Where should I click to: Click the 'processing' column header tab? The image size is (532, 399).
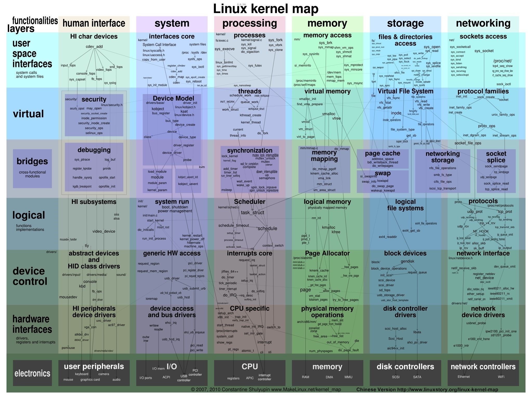(x=252, y=24)
